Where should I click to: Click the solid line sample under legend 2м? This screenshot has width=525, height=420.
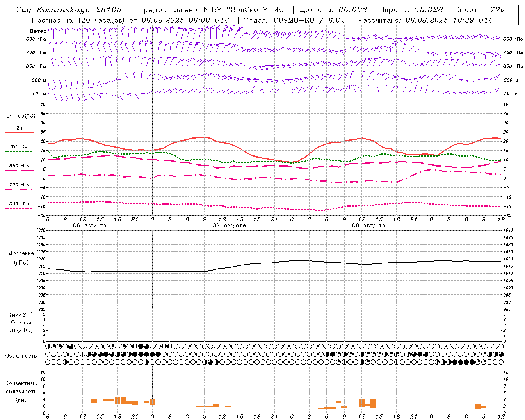pos(19,133)
